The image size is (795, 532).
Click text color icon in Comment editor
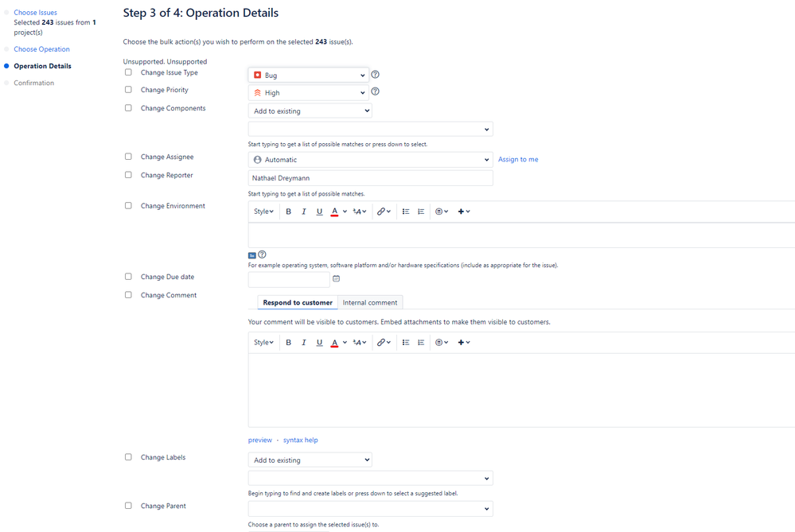(334, 343)
